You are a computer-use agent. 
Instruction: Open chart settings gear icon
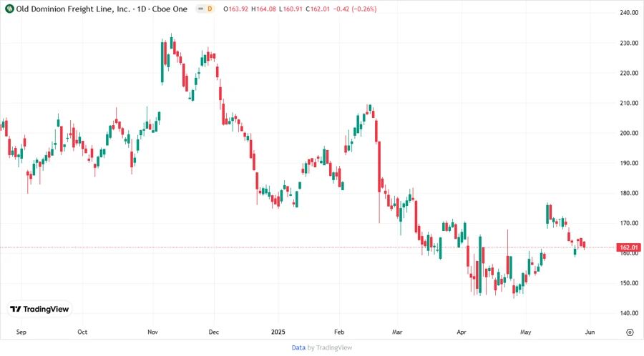coord(630,332)
